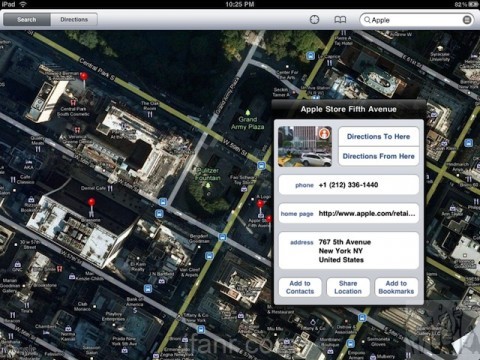Add location to Bookmarks

coord(396,287)
